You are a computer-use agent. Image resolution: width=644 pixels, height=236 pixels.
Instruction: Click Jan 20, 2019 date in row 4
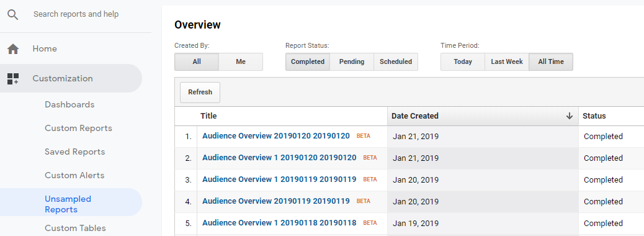tap(416, 202)
